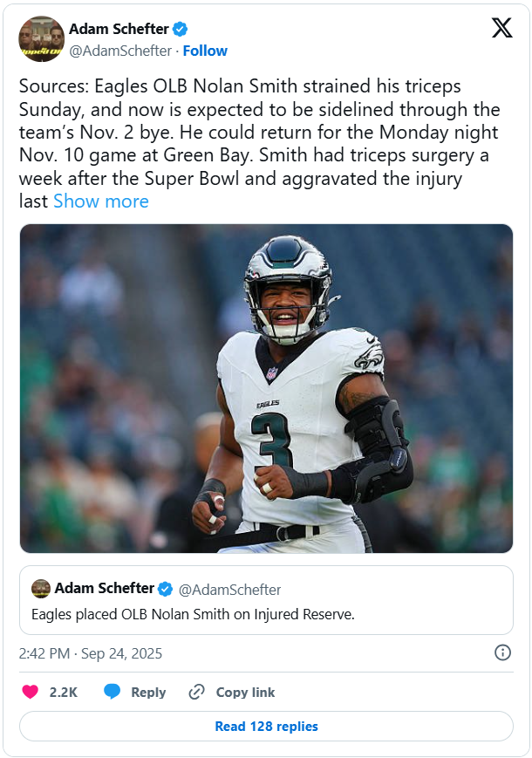Screen dimensions: 532x758
Task: Click the Reply label
Action: pyautogui.click(x=148, y=693)
